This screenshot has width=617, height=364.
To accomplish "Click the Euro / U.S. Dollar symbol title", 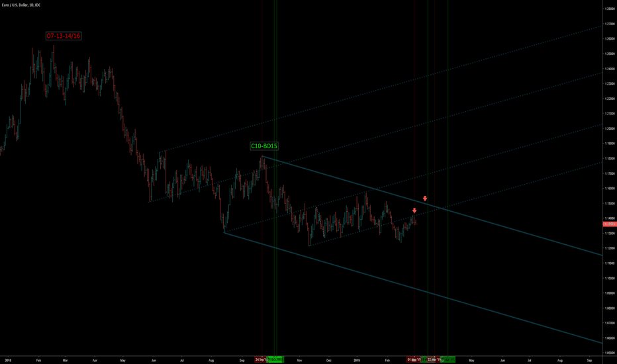I will [x=21, y=5].
